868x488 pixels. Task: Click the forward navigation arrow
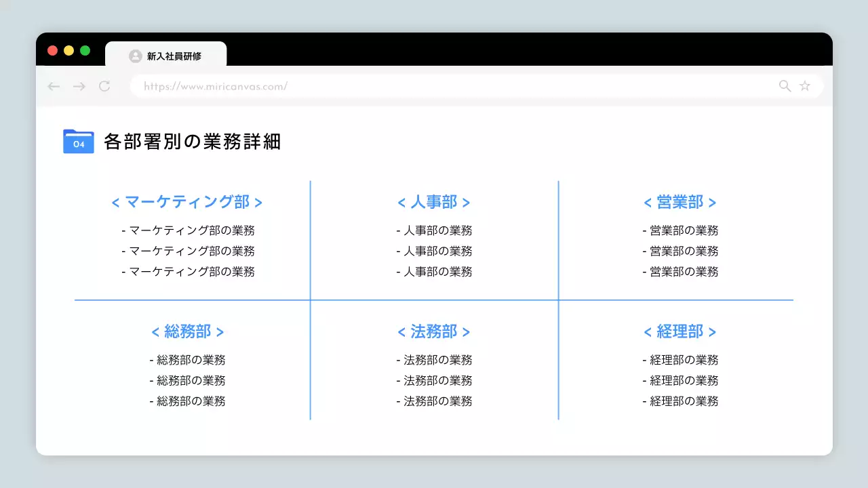79,86
